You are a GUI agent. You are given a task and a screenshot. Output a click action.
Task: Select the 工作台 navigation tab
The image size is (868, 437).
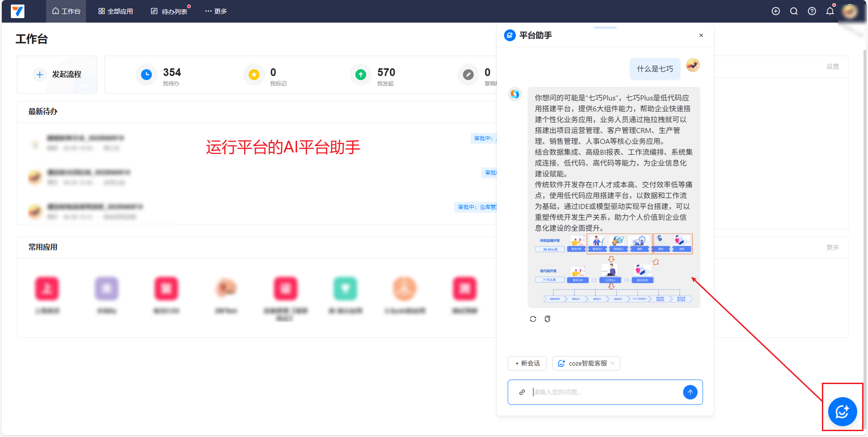(66, 11)
